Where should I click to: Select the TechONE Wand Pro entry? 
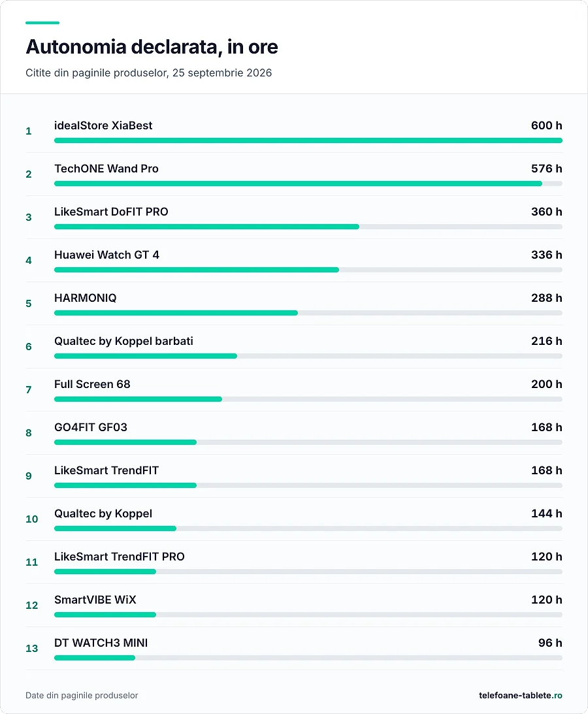(294, 174)
